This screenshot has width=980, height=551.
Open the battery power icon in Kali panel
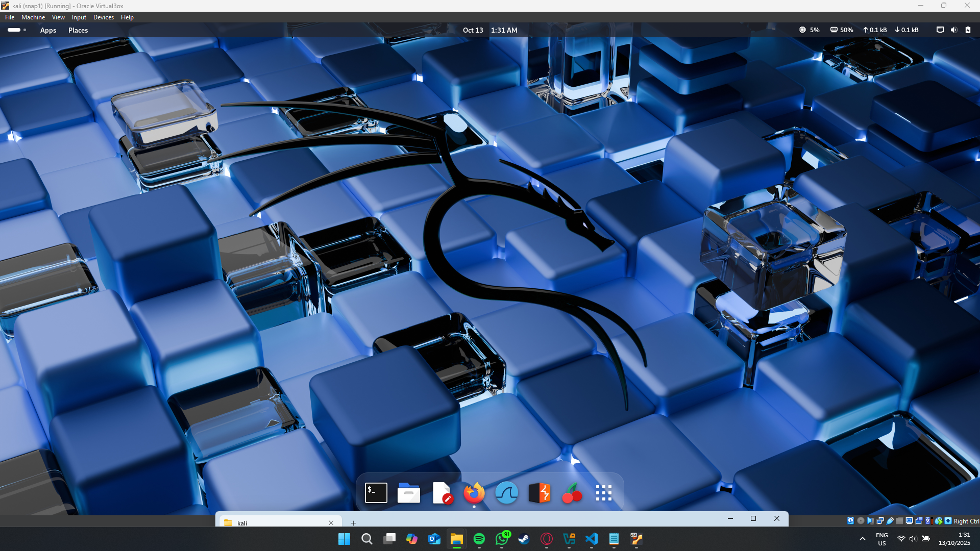(x=968, y=30)
